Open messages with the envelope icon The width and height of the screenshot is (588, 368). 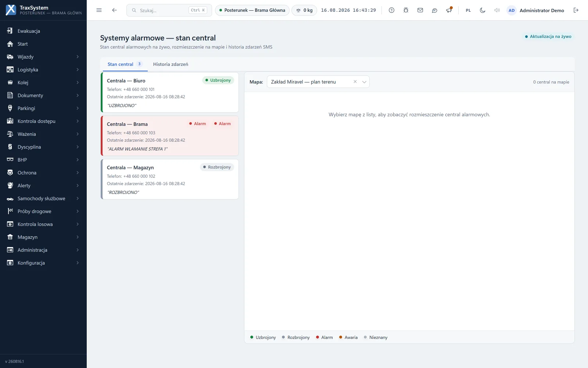click(420, 10)
